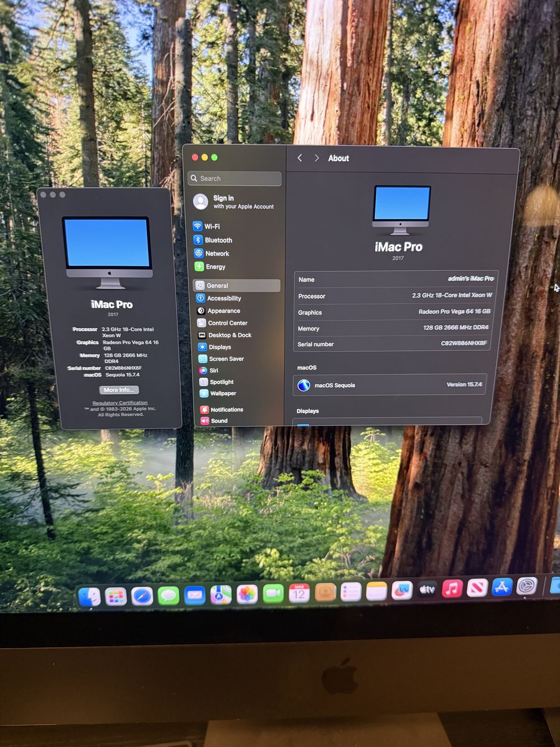Open the Siri settings pane

coord(213,370)
